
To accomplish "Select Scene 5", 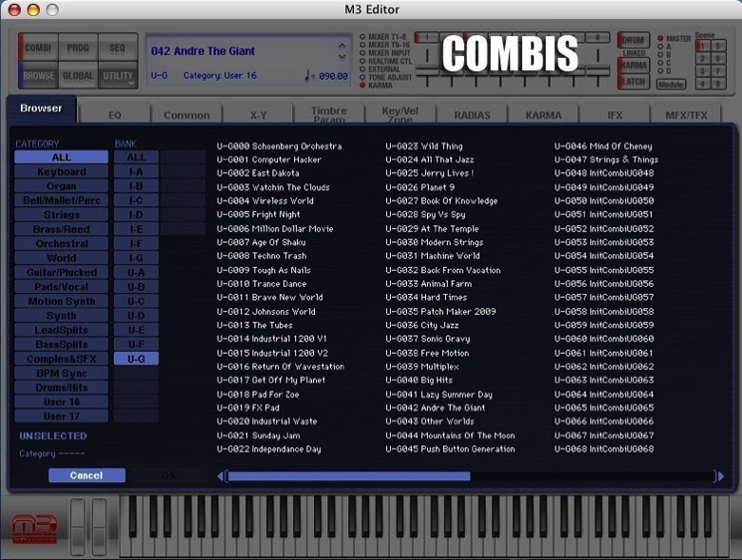I will tap(718, 46).
